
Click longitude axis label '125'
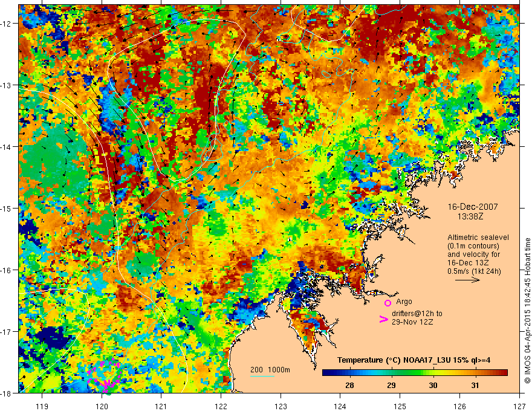400,406
